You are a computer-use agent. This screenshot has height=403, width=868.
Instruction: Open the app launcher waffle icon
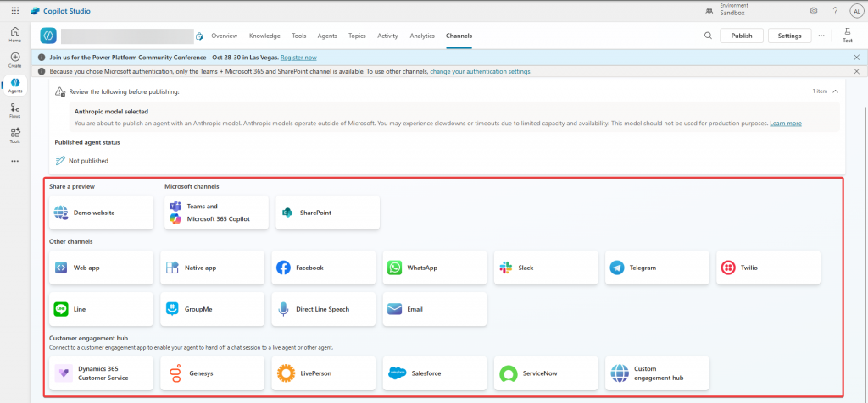tap(15, 11)
